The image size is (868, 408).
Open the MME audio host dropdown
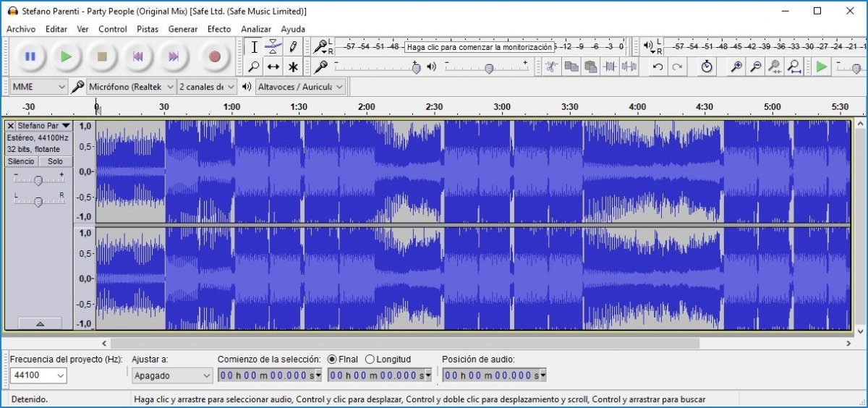40,87
